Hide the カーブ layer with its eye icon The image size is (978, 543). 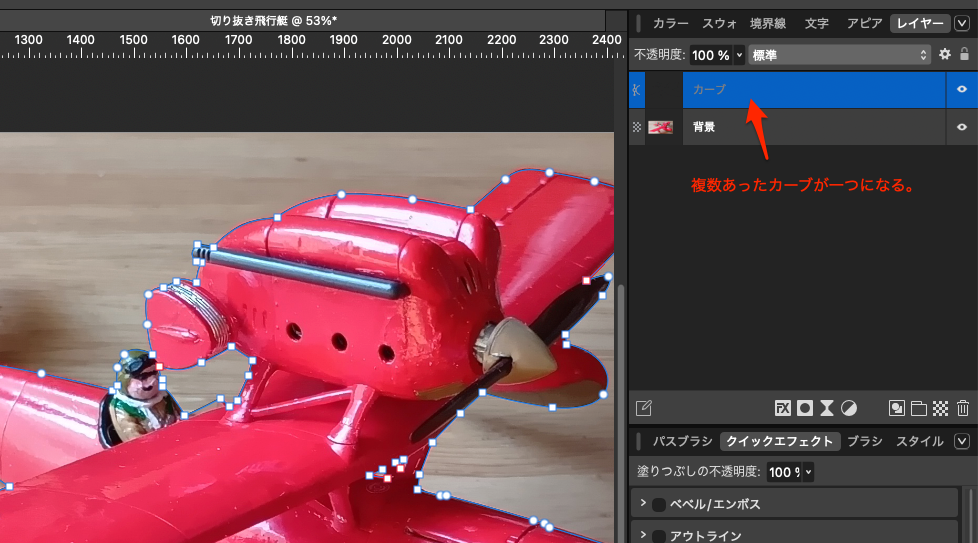pos(961,90)
